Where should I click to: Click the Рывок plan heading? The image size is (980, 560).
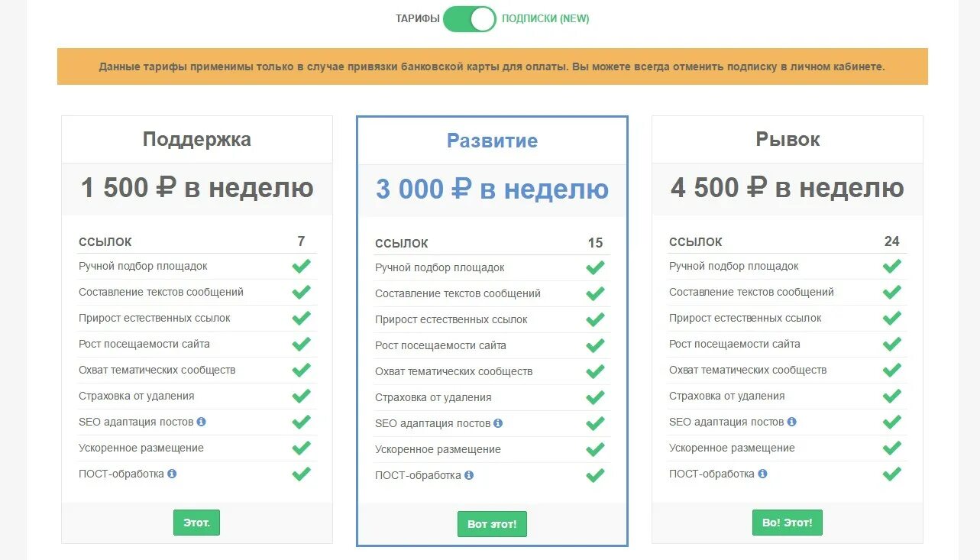[788, 139]
